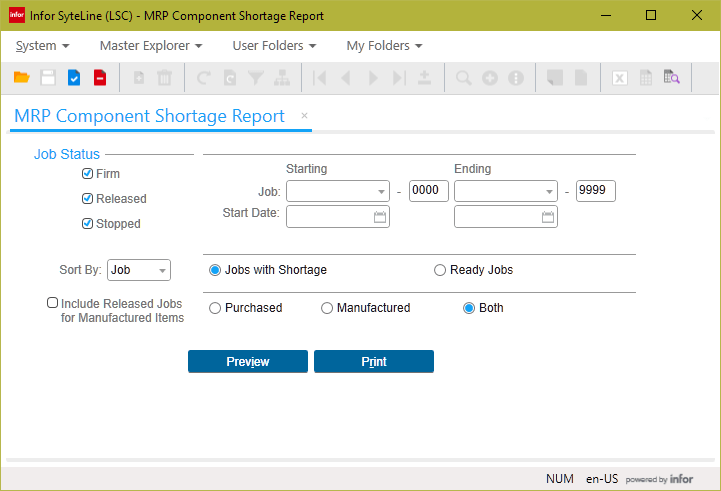Image resolution: width=721 pixels, height=491 pixels.
Task: Close the MRP Component Shortage Report tab
Action: (304, 115)
